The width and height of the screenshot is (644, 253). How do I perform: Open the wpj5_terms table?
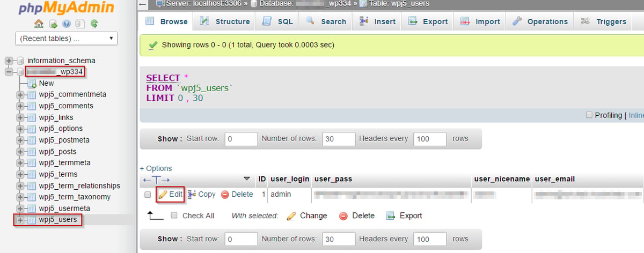click(58, 174)
